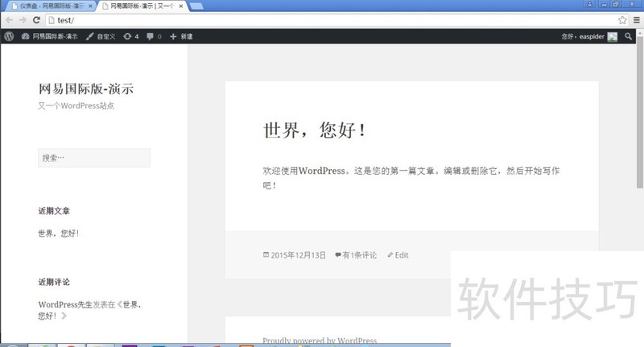Open the easpider user account menu
The height and width of the screenshot is (347, 644).
589,36
